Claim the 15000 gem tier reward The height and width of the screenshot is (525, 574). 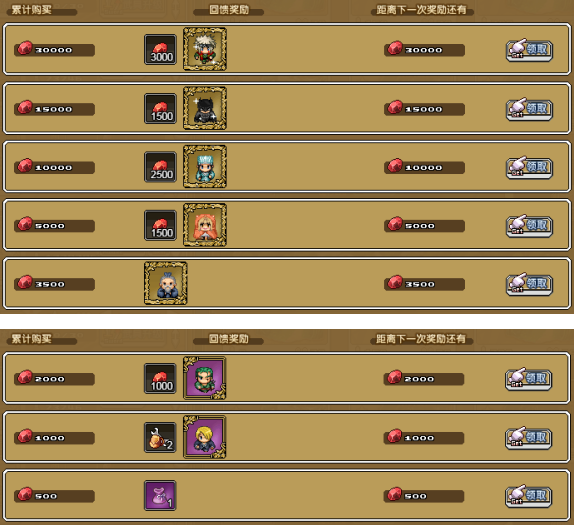click(529, 109)
